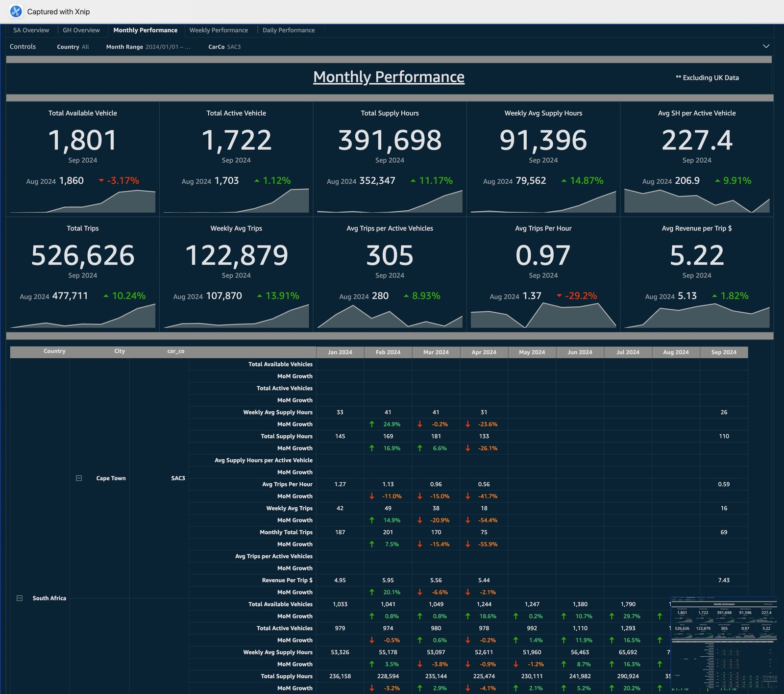Viewport: 784px width, 694px height.
Task: Click the red down arrow beside -3.17%
Action: click(101, 181)
